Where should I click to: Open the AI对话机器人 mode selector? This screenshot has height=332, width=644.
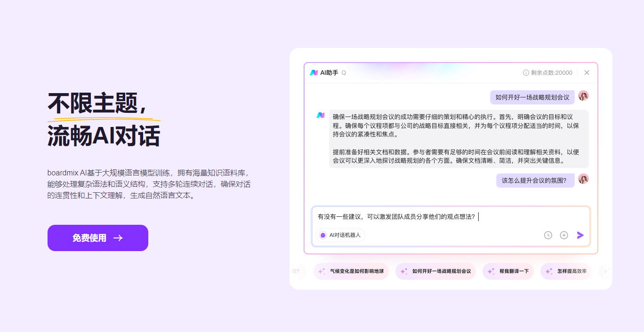[x=340, y=235]
